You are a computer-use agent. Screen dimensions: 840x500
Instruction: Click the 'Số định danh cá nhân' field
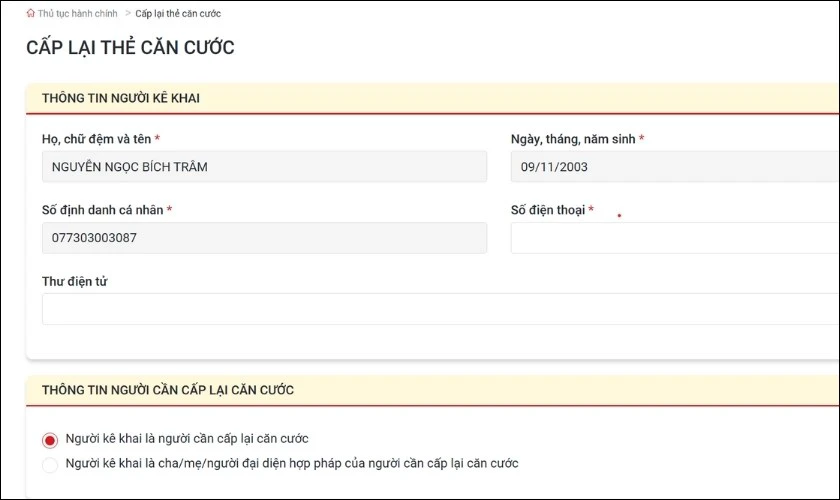[x=264, y=237]
